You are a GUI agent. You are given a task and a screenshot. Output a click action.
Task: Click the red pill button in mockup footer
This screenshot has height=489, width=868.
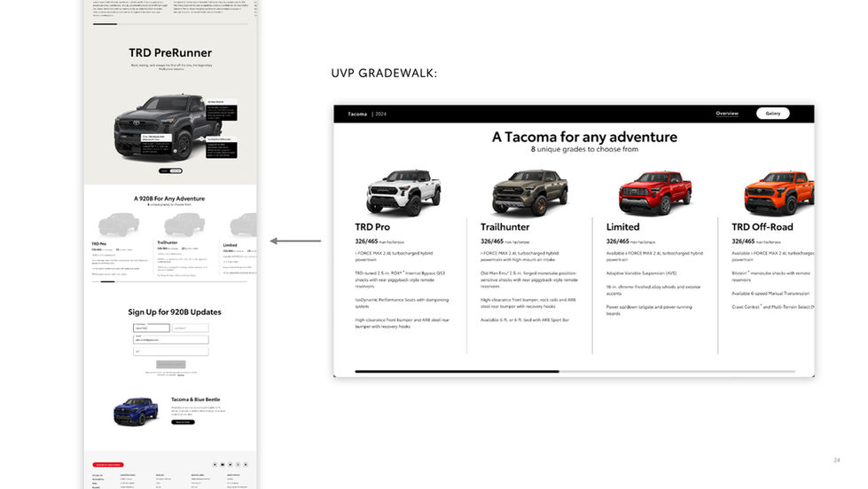[x=108, y=465]
